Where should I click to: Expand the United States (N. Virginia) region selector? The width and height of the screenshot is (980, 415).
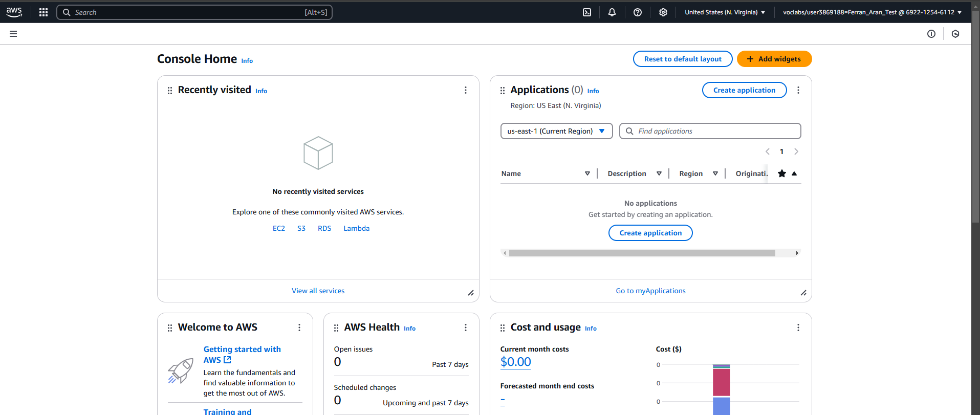pyautogui.click(x=725, y=12)
